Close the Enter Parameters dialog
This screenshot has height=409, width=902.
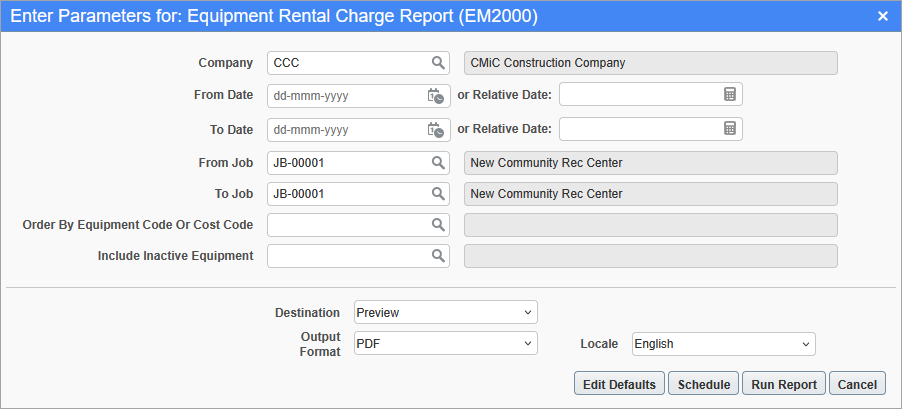[882, 16]
